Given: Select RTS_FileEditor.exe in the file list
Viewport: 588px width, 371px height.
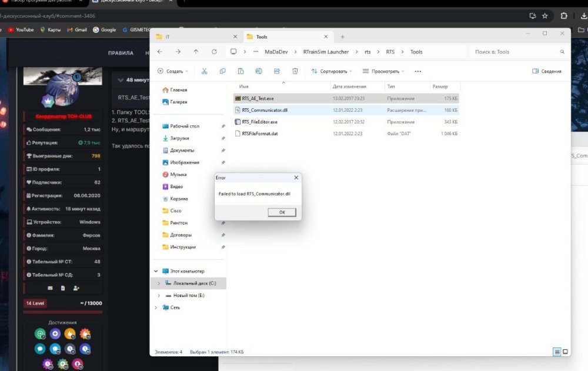Looking at the screenshot, I should (x=259, y=122).
